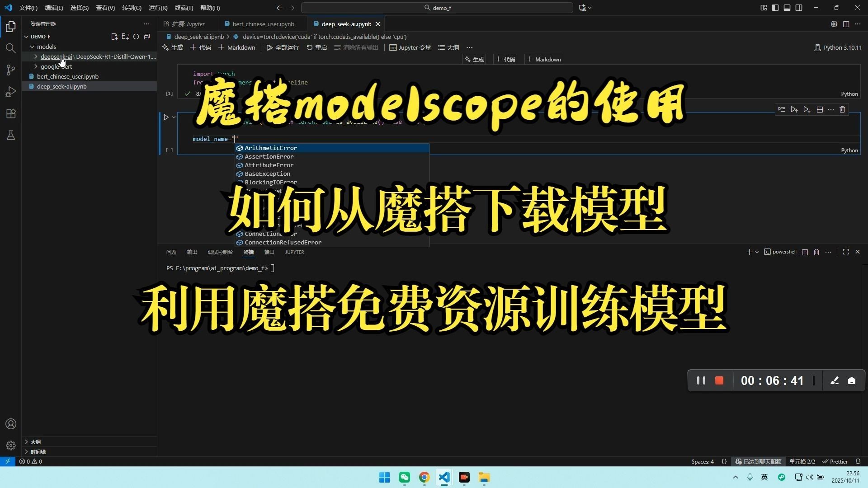This screenshot has height=488, width=868.
Task: Open Source Control view in activity bar
Action: [x=11, y=70]
